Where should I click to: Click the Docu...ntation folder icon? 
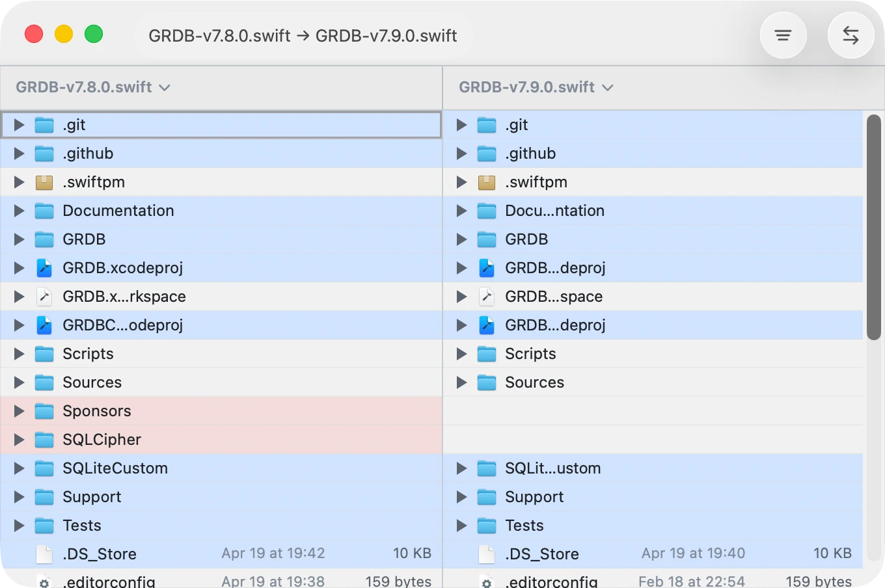point(487,211)
